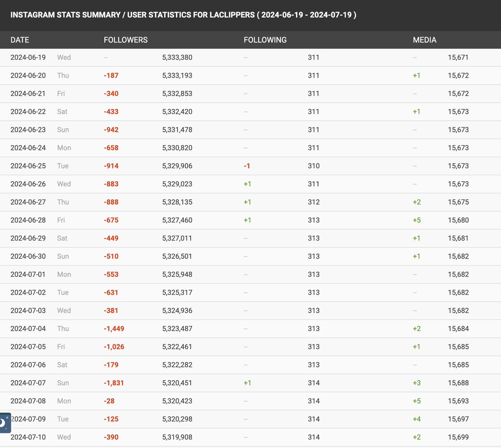501x448 pixels.
Task: Select follower count 5,329,023
Action: (x=177, y=184)
